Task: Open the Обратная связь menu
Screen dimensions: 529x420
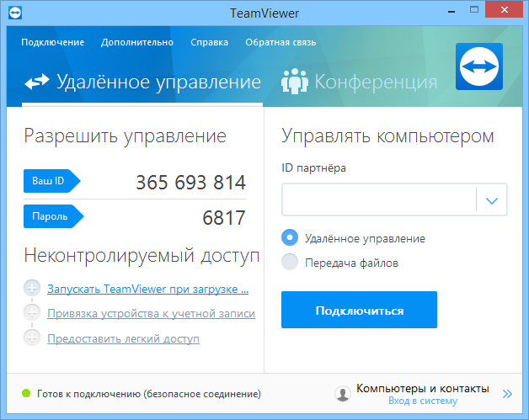Action: click(281, 42)
